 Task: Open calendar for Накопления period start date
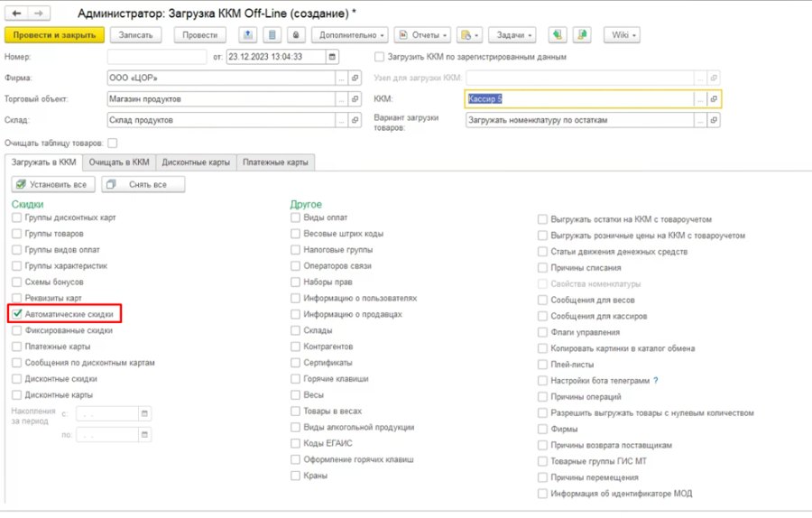pyautogui.click(x=144, y=413)
